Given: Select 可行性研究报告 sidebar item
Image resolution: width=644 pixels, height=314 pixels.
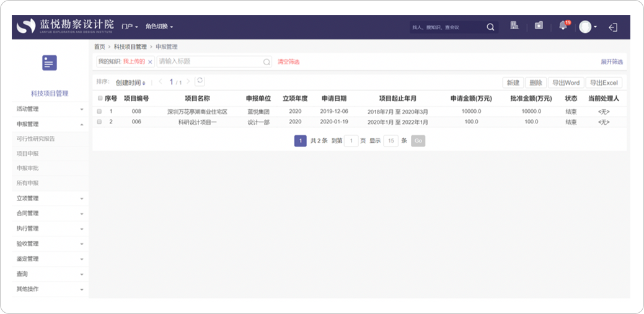Looking at the screenshot, I should tap(36, 138).
